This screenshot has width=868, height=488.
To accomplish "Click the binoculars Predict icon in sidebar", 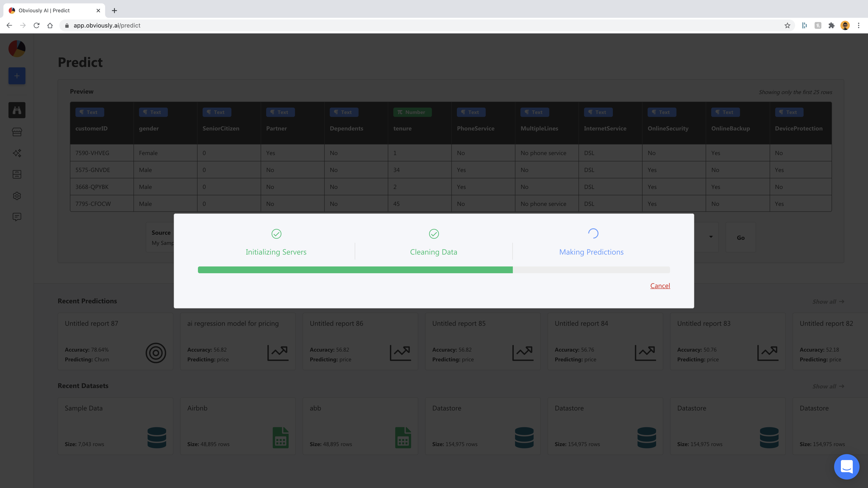I will click(x=17, y=110).
